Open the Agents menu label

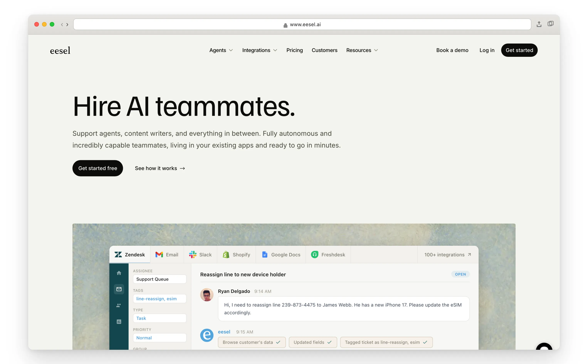218,50
